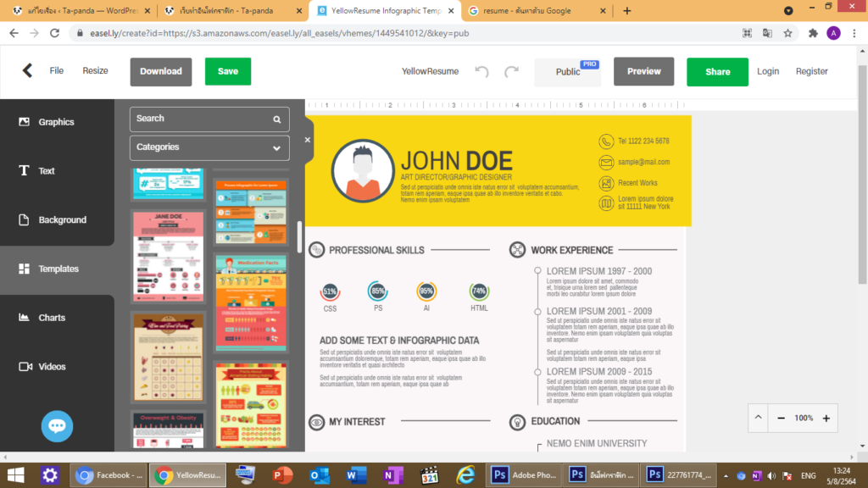Select the Jane Doe resume template
The width and height of the screenshot is (868, 488).
click(x=168, y=257)
